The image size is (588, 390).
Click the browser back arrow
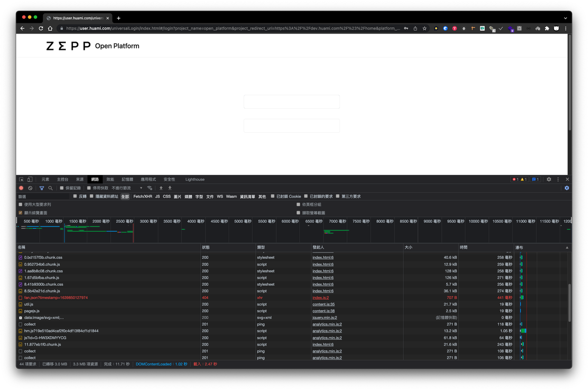click(x=22, y=29)
